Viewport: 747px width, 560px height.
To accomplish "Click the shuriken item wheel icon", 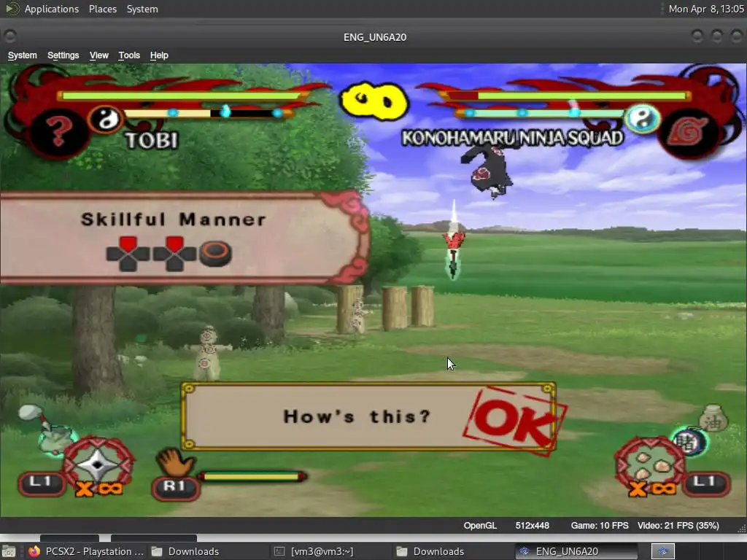I will [x=98, y=464].
